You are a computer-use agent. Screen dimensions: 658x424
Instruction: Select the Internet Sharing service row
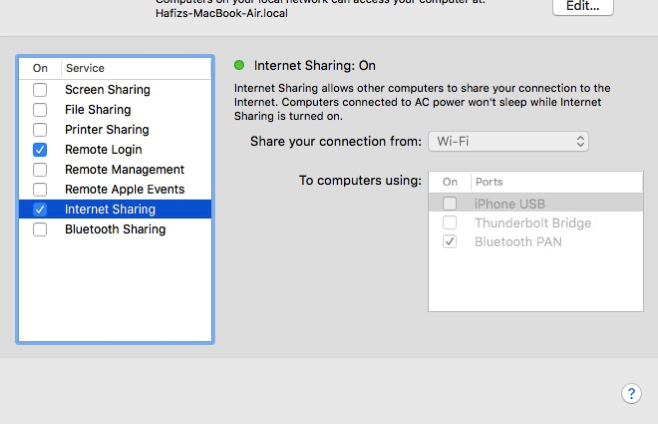[x=115, y=209]
